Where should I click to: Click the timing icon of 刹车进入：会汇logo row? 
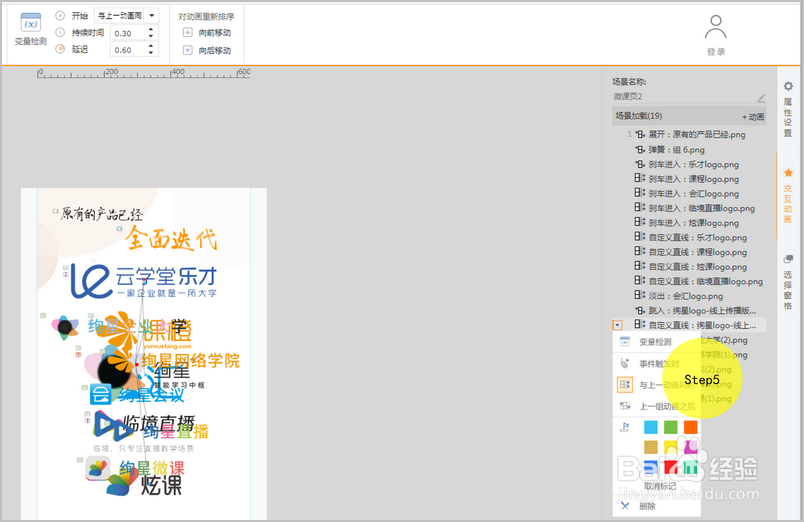click(640, 193)
